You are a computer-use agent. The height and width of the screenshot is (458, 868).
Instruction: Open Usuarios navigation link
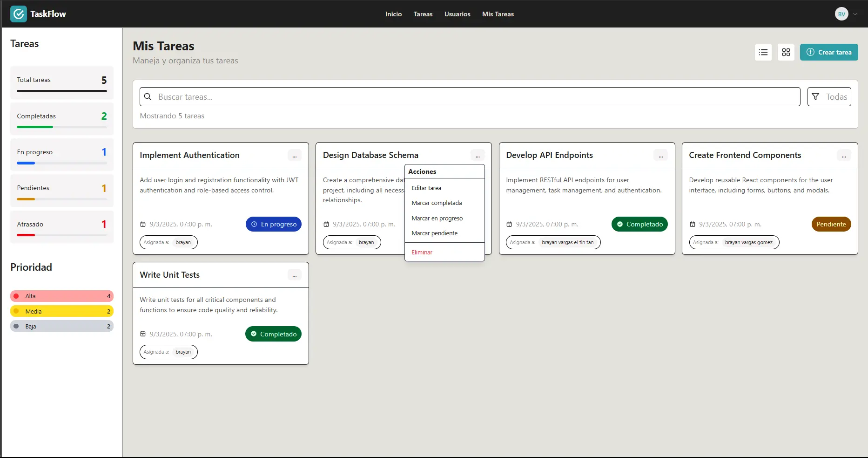coord(457,14)
